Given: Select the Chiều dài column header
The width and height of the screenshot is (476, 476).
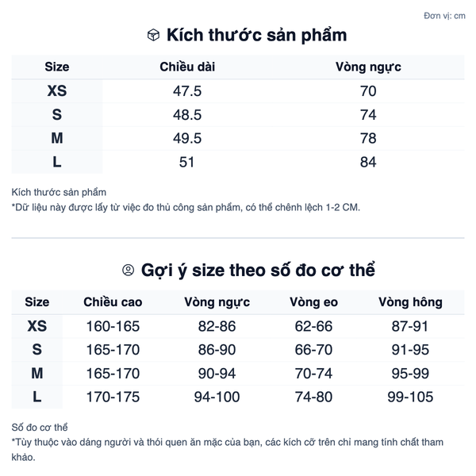Looking at the screenshot, I should pos(187,67).
